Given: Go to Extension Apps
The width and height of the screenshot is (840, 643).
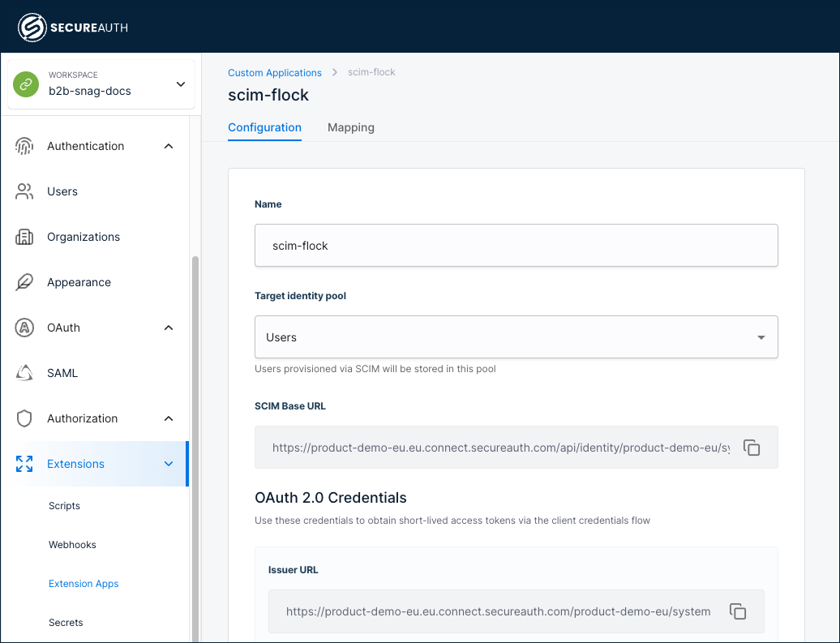Looking at the screenshot, I should [84, 584].
